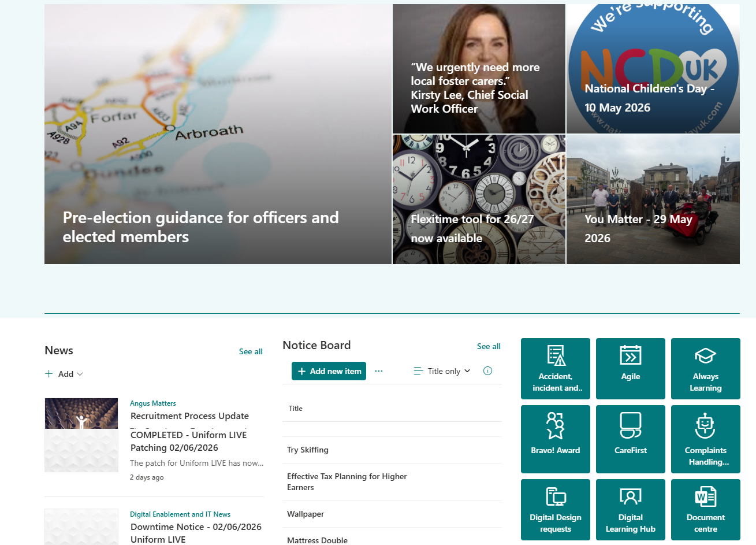Click the plus icon beside Add in News

[49, 374]
